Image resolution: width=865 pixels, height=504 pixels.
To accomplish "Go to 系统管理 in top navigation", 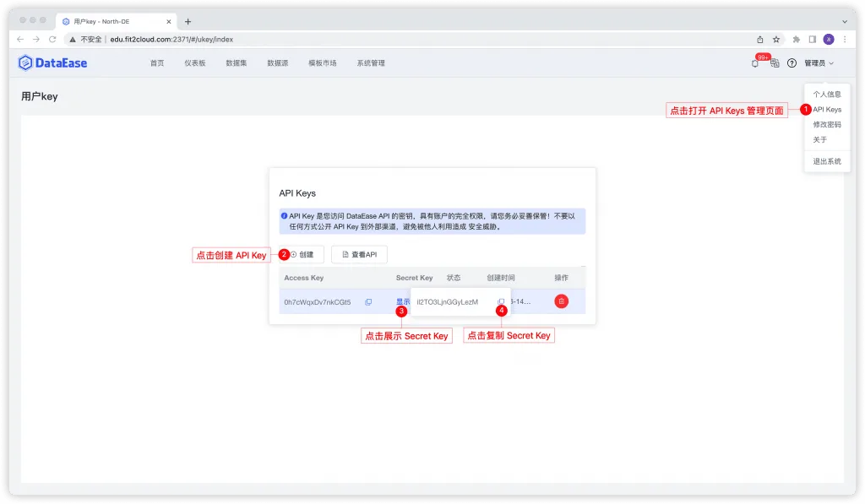I will [371, 62].
